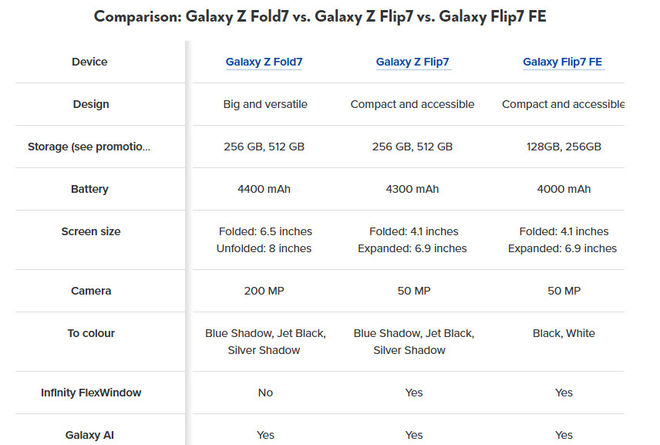Click the "Screen size" row header

tap(90, 232)
